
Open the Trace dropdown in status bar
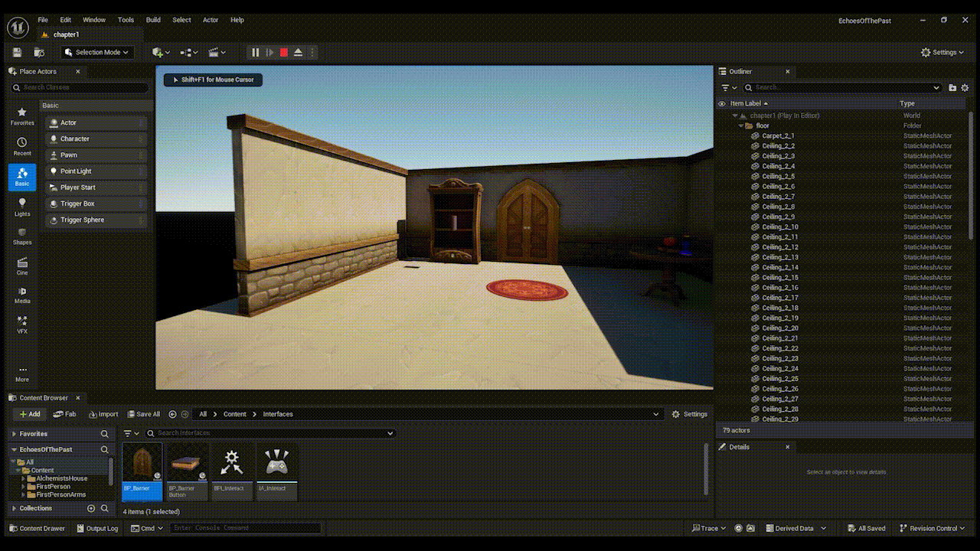tap(710, 528)
